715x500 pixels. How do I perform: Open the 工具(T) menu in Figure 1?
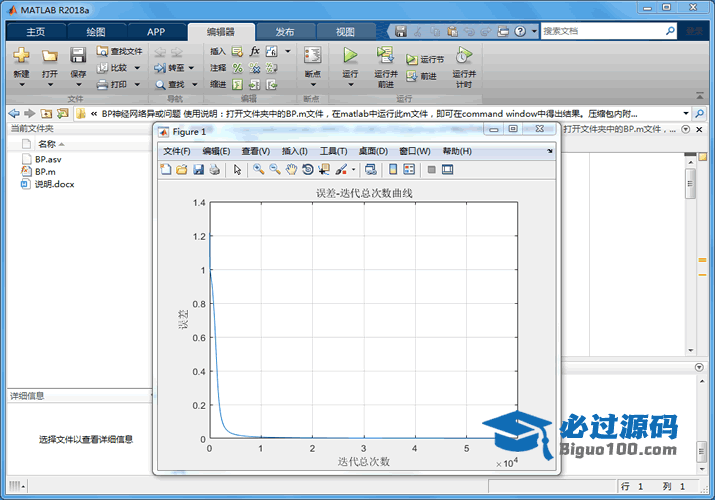(x=333, y=151)
